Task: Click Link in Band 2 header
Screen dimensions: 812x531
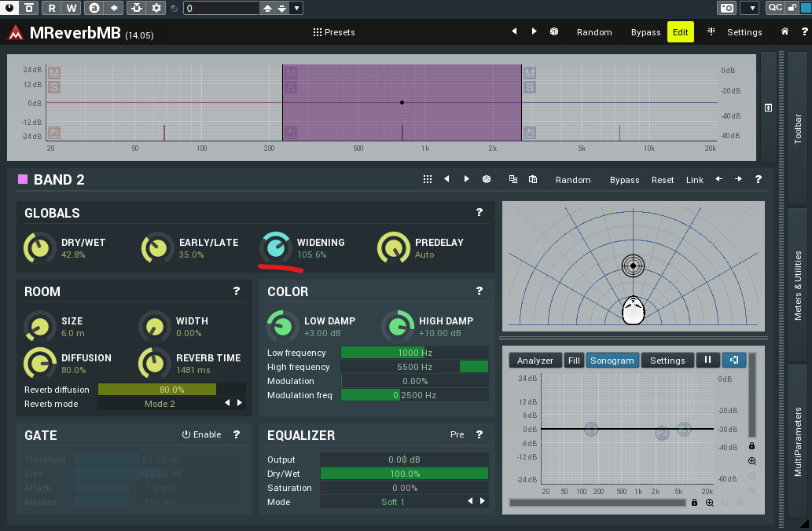Action: coord(694,180)
